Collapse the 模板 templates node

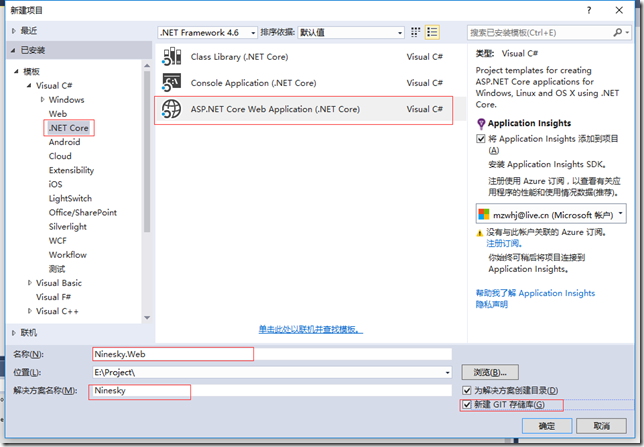[x=16, y=71]
